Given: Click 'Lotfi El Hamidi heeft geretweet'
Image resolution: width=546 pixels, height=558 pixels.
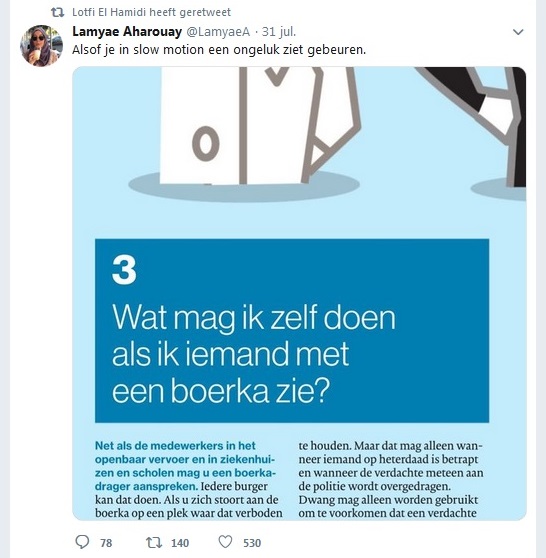Looking at the screenshot, I should (151, 12).
